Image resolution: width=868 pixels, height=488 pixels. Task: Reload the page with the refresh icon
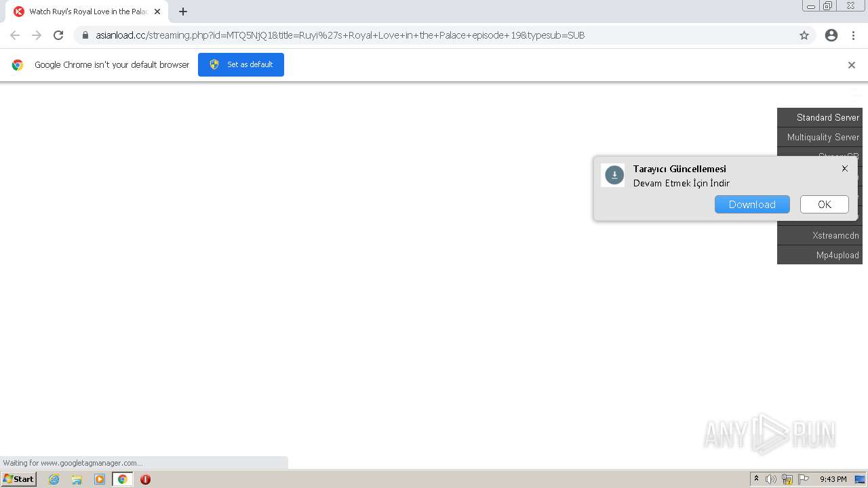coord(58,35)
